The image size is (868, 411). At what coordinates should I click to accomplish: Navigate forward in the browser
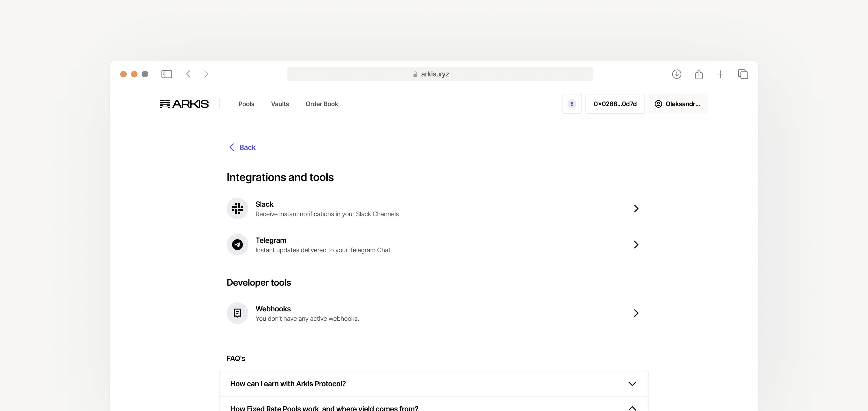(x=207, y=74)
